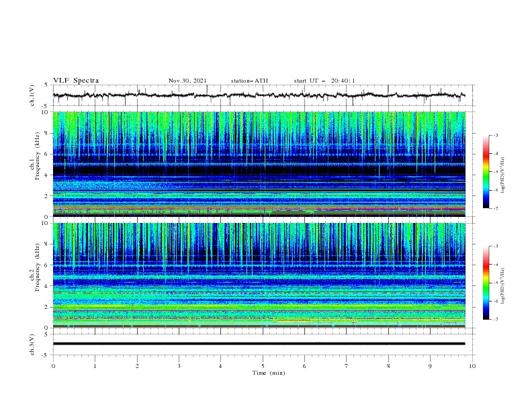This screenshot has width=532, height=411.
Task: Click time axis tick label "8"
Action: click(x=388, y=366)
